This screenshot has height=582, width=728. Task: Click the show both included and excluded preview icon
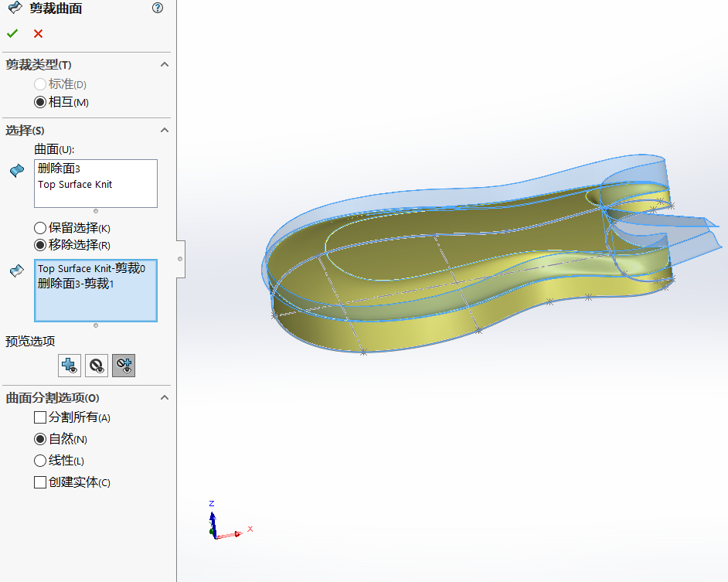(124, 366)
